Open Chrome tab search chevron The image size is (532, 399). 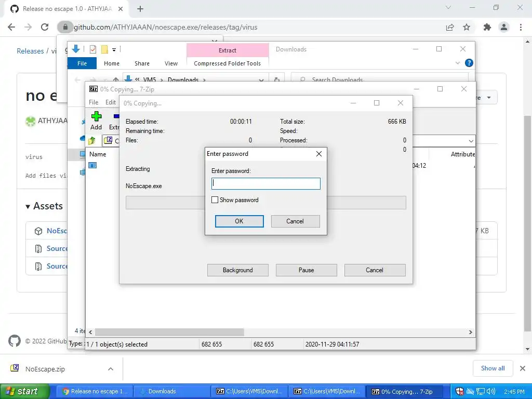coord(448,7)
